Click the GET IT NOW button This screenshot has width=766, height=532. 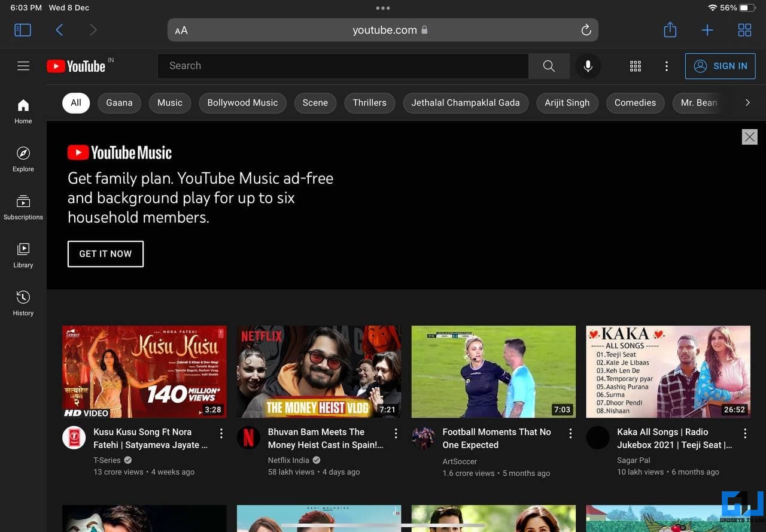pyautogui.click(x=105, y=254)
